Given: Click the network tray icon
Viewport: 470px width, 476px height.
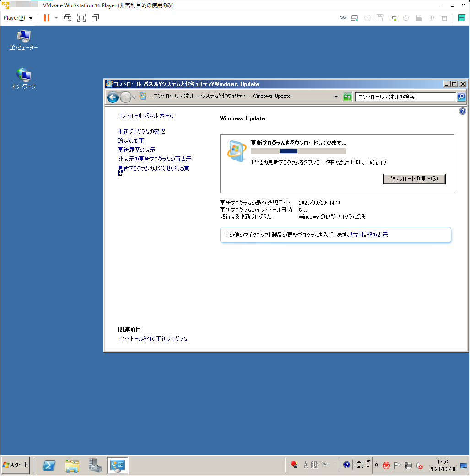Looking at the screenshot, I should click(x=408, y=465).
